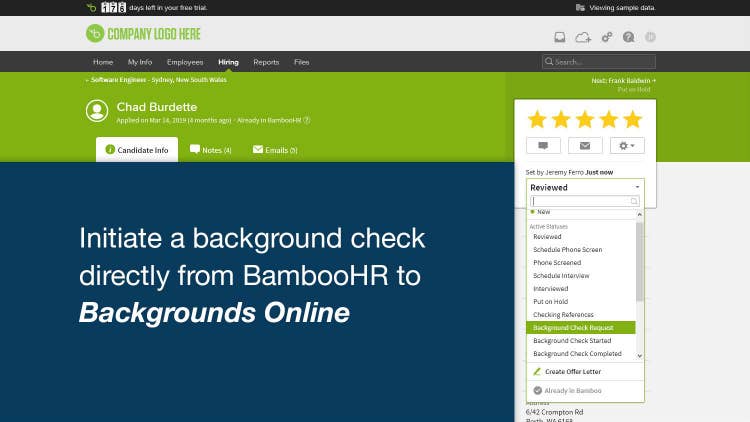Go back to Software Engineer job link
Viewport: 750px width, 422px height.
coord(156,80)
